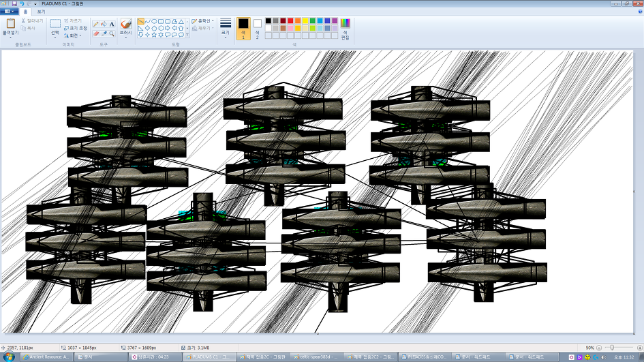The image size is (644, 362).
Task: Click the Save icon in quick access toolbar
Action: 14,3
